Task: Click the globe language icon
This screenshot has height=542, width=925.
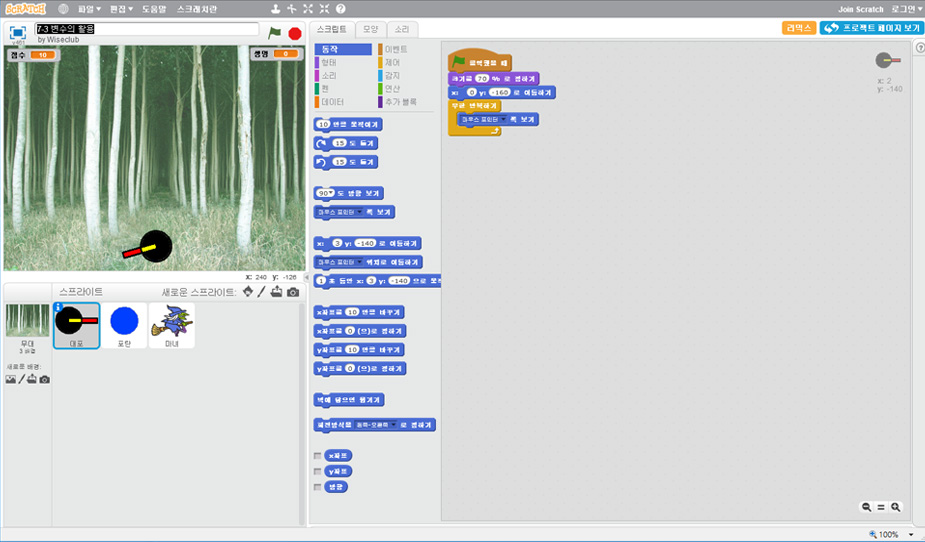Action: tap(63, 9)
